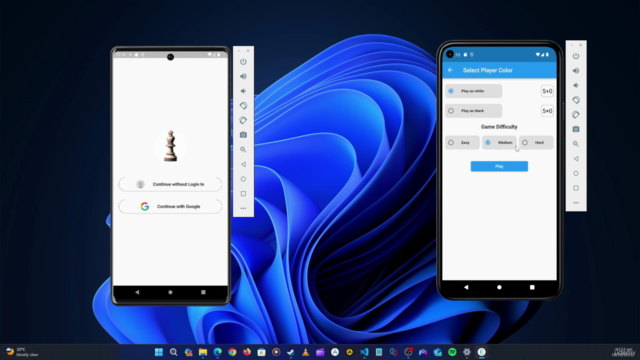Viewport: 640px width, 360px height.
Task: Choose Easy difficulty
Action: 462,142
